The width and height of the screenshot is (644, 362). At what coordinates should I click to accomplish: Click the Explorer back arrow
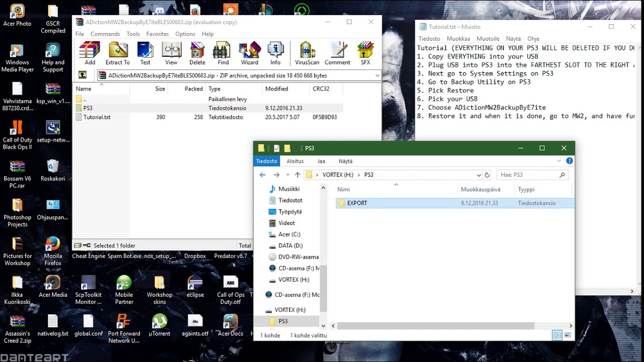click(262, 175)
